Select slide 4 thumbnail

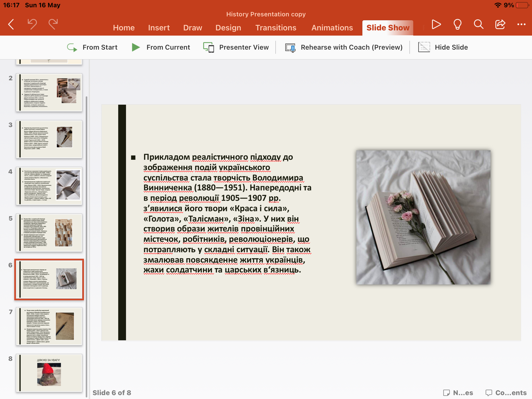(x=49, y=186)
